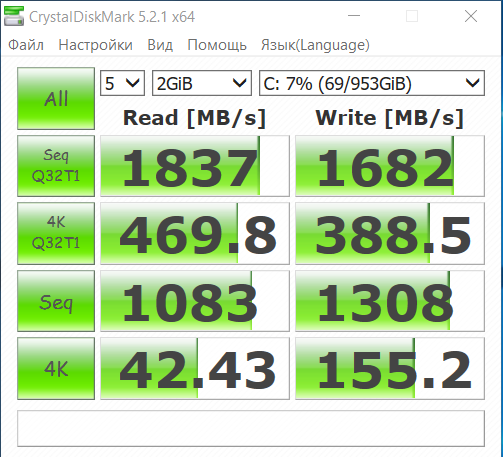This screenshot has height=457, width=503.
Task: Open the test count dropdown showing 5
Action: point(122,83)
